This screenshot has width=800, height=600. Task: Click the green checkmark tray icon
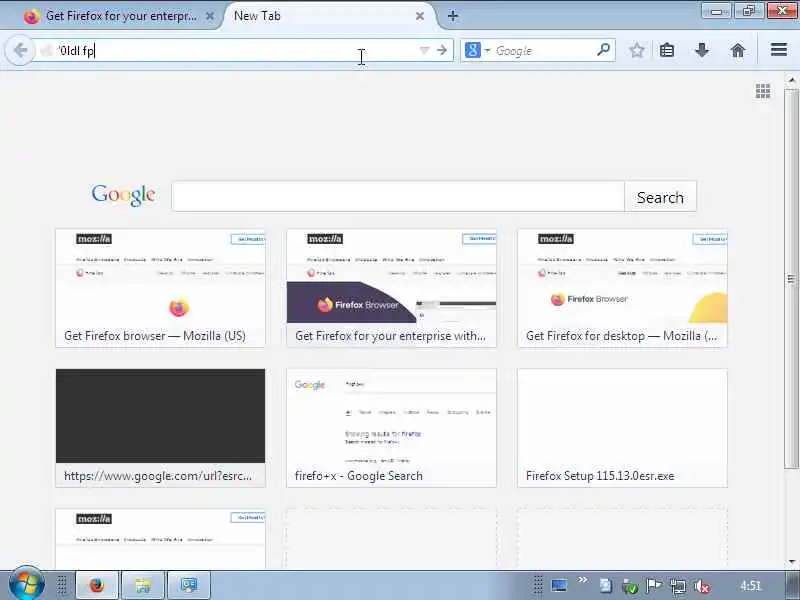click(x=630, y=587)
